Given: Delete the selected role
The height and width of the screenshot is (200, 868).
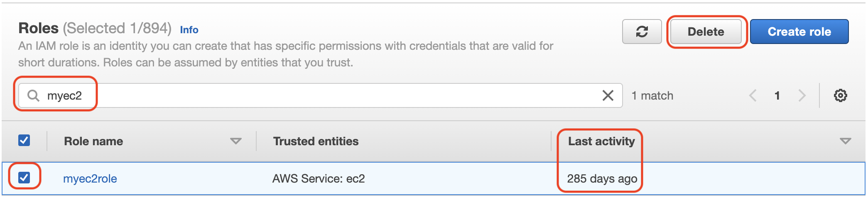Looking at the screenshot, I should (706, 32).
